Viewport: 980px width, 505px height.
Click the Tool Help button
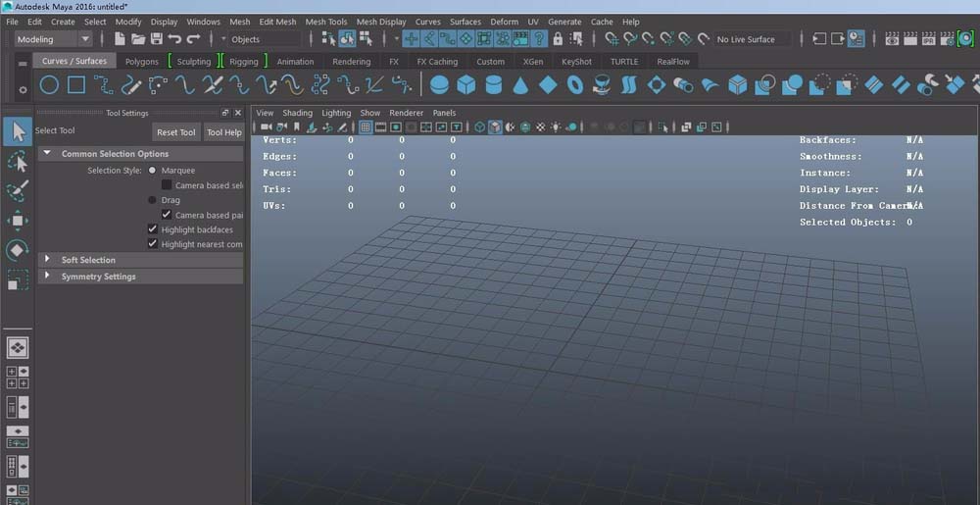(224, 132)
